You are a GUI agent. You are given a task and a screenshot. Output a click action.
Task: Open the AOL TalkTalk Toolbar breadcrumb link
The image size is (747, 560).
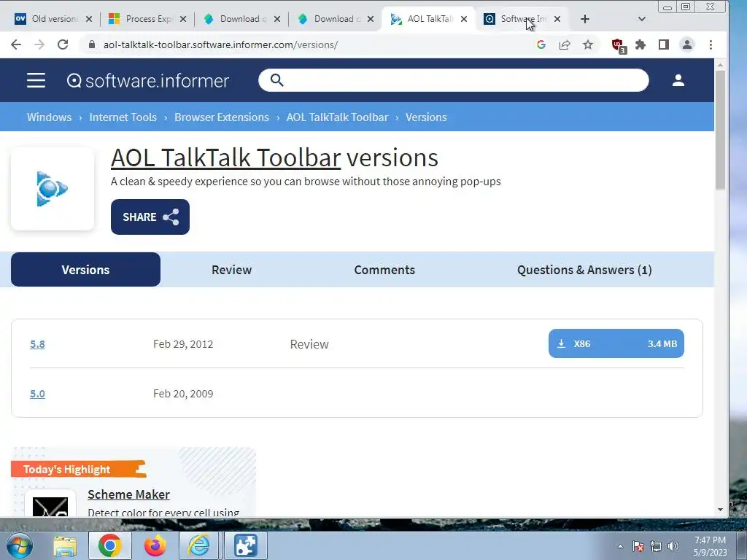click(337, 117)
